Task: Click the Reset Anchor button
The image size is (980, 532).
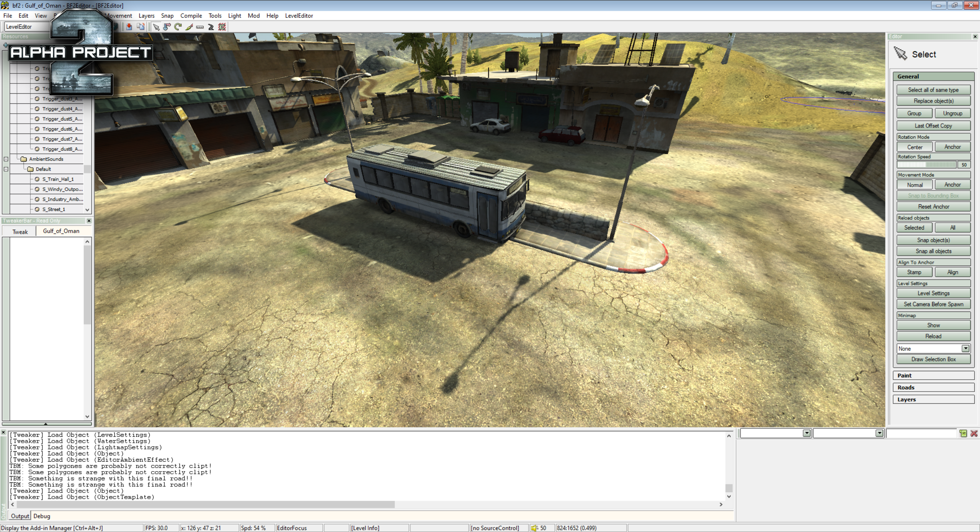Action: pos(933,207)
